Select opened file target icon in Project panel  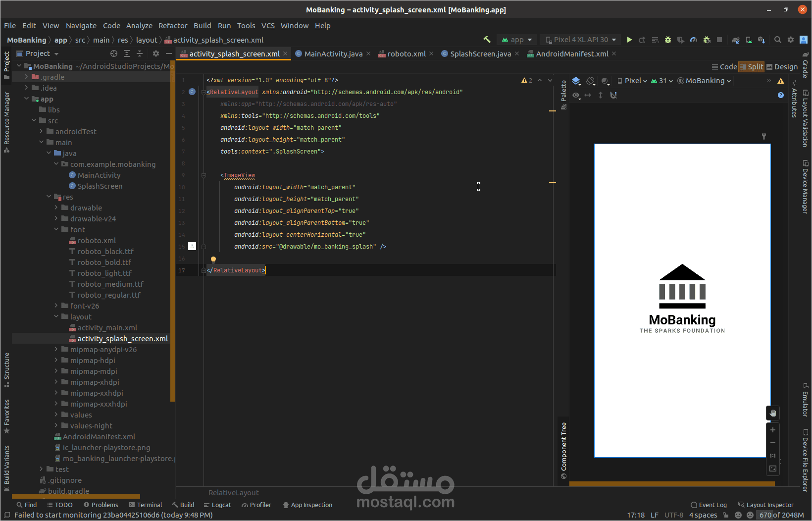pos(114,53)
